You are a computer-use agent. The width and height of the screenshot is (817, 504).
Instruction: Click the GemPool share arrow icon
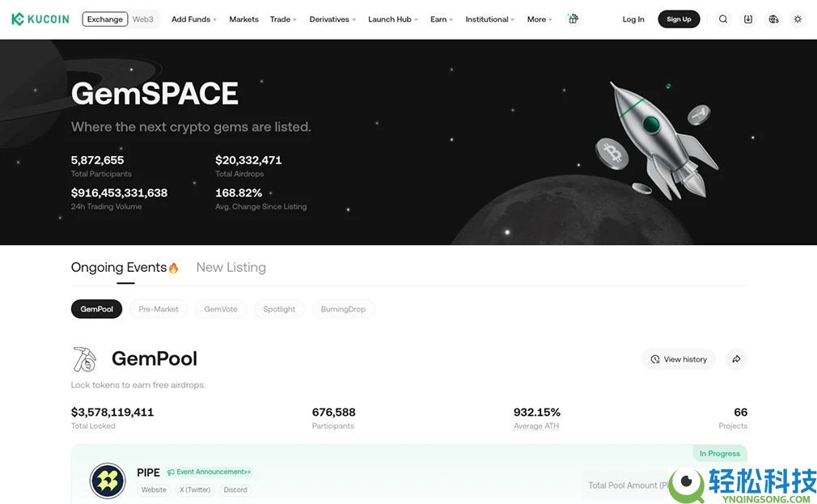736,359
